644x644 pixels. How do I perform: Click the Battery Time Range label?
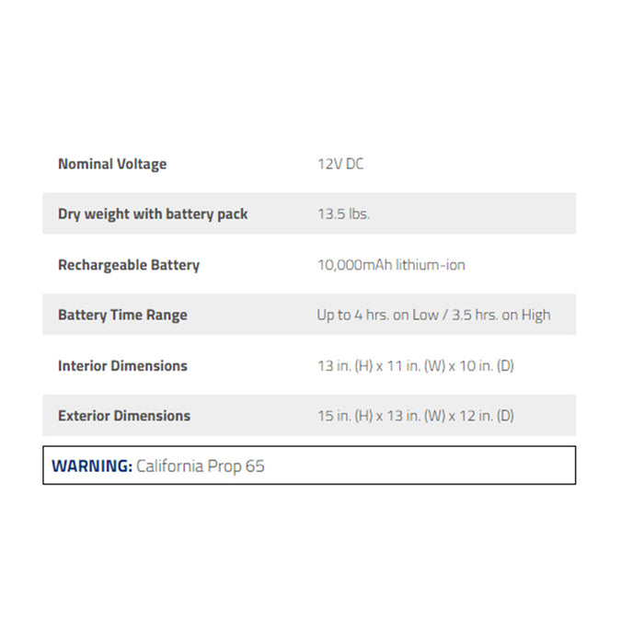pos(122,315)
